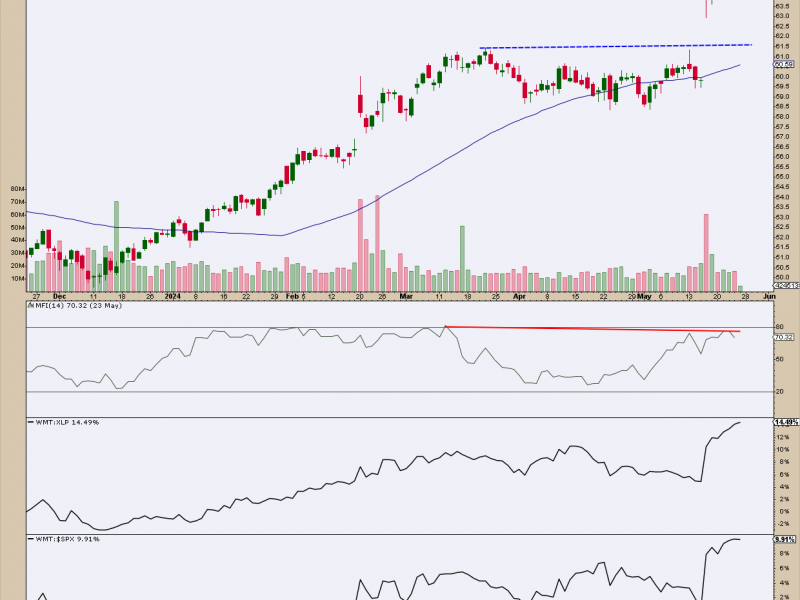This screenshot has height=600, width=800.
Task: Click the 9.91% value tag on axis
Action: (x=785, y=539)
